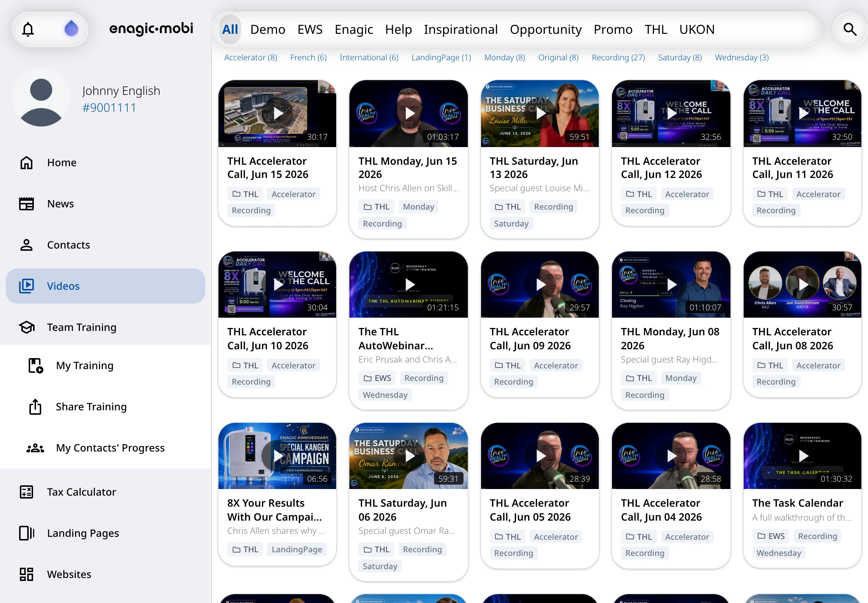The height and width of the screenshot is (603, 868).
Task: Open THL Accelerator Call, Jun 09 2026 title
Action: point(530,339)
